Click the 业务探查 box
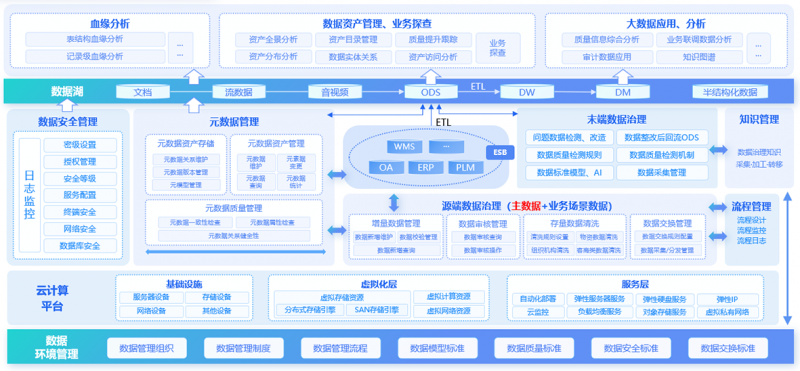Screen dimensions: 800x371 pos(498,48)
